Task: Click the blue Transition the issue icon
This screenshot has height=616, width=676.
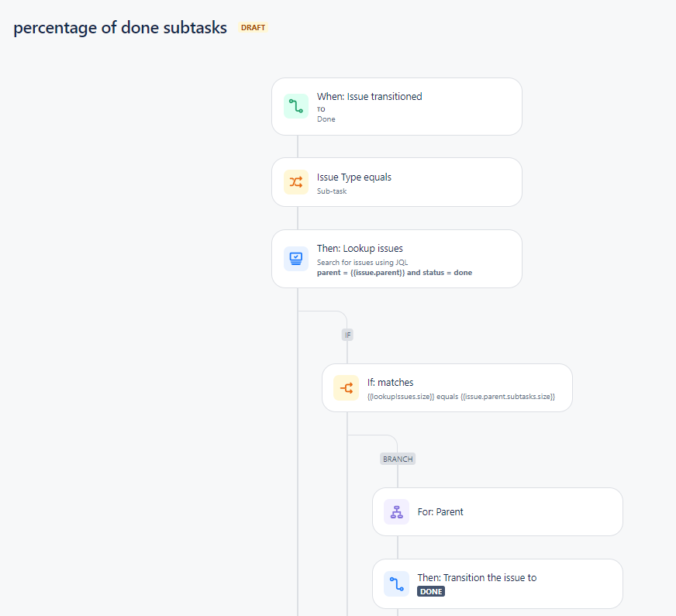Action: coord(397,583)
